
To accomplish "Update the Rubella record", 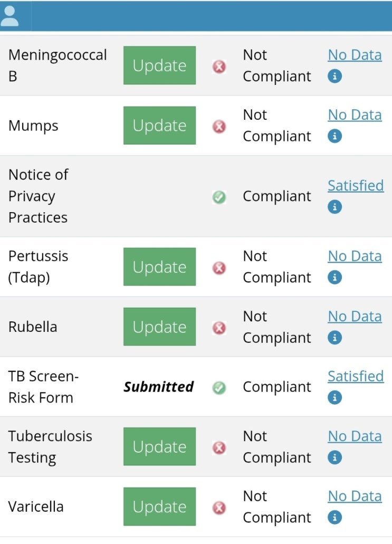I will click(x=159, y=327).
